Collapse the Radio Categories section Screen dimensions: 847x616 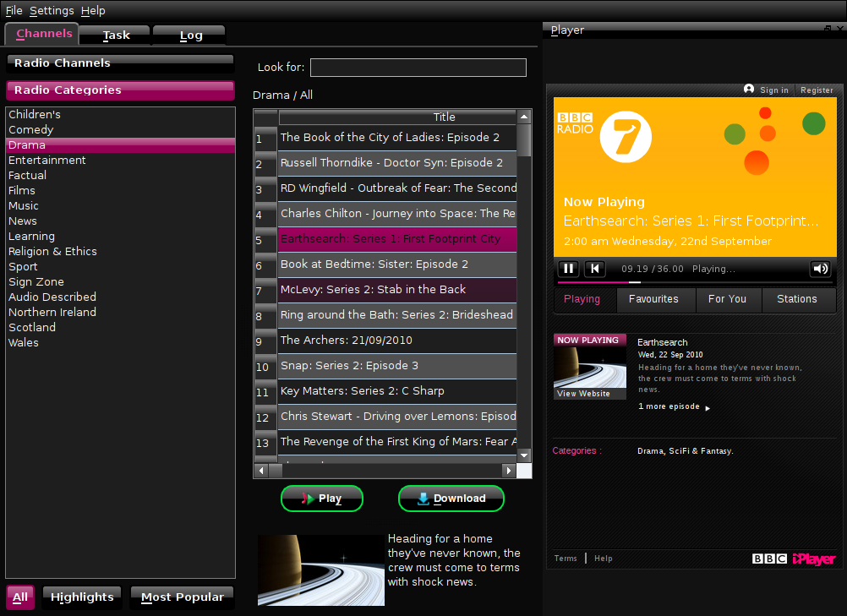pyautogui.click(x=120, y=90)
